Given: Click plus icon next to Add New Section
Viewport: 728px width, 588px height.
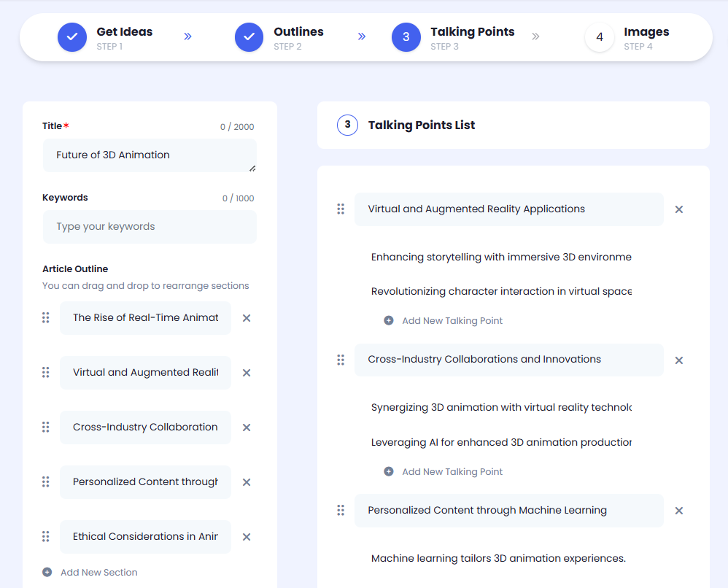Looking at the screenshot, I should coord(47,573).
